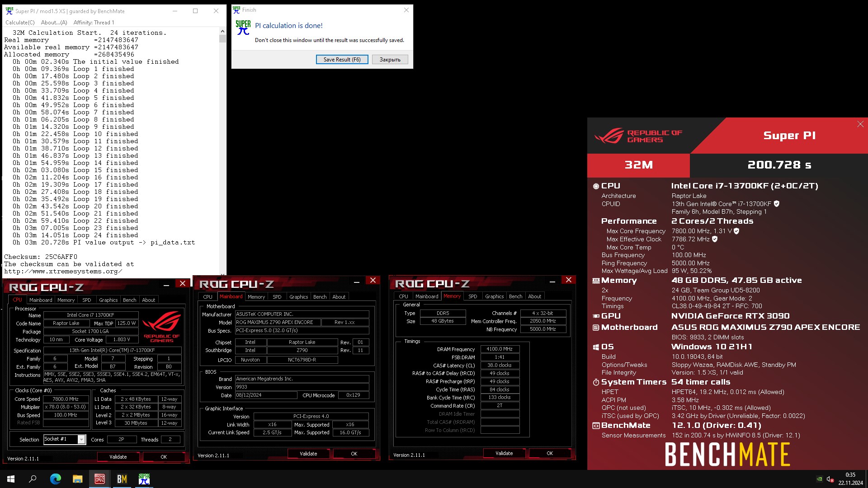Switch middle CPU-Z window to Graphics tab
Viewport: 868px width, 488px height.
click(x=299, y=297)
